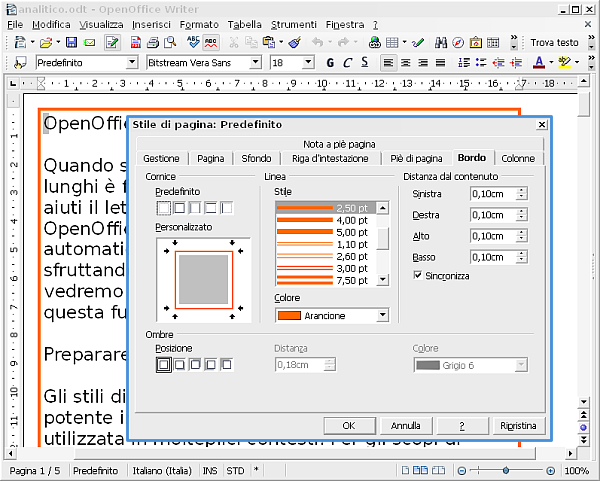
Task: Click the Ripristina button
Action: tap(518, 426)
